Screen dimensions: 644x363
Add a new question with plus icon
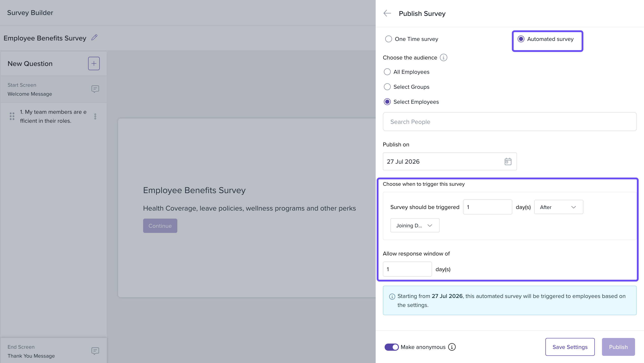coord(94,63)
